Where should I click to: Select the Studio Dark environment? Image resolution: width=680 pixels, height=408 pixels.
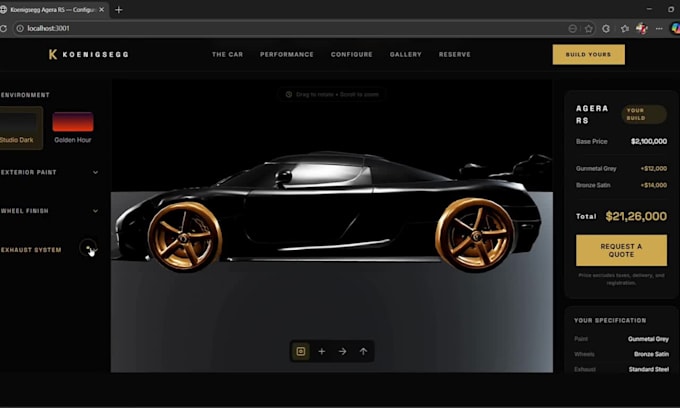pyautogui.click(x=20, y=128)
